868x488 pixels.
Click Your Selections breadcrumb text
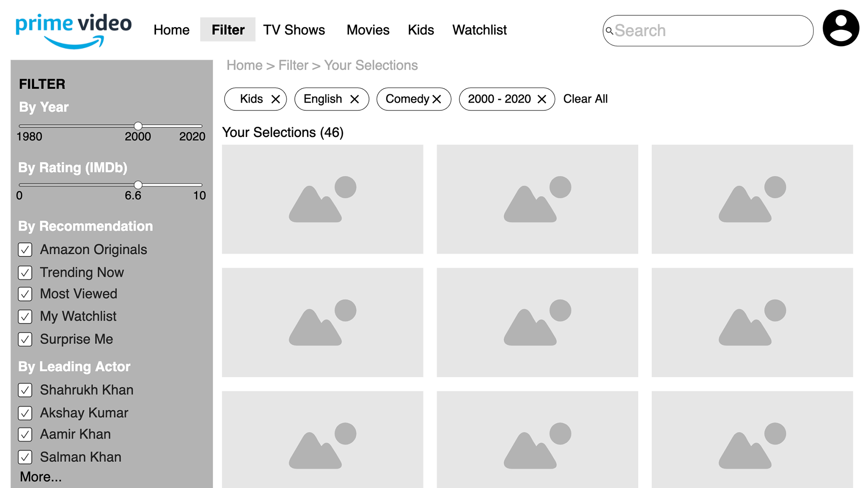tap(371, 65)
